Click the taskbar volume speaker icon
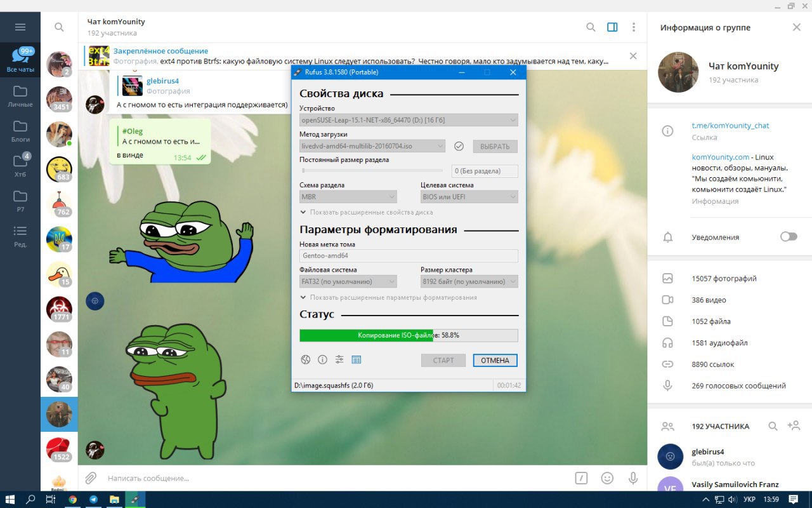 click(733, 499)
